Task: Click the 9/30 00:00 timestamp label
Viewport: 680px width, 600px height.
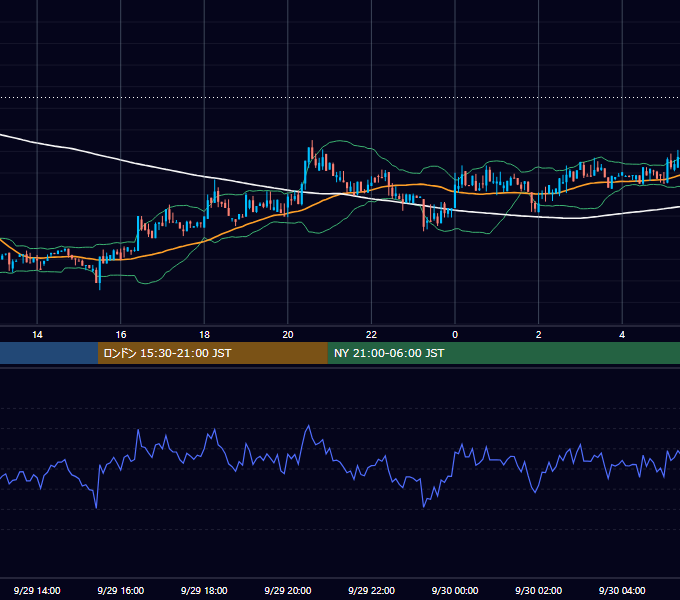Action: coord(455,590)
